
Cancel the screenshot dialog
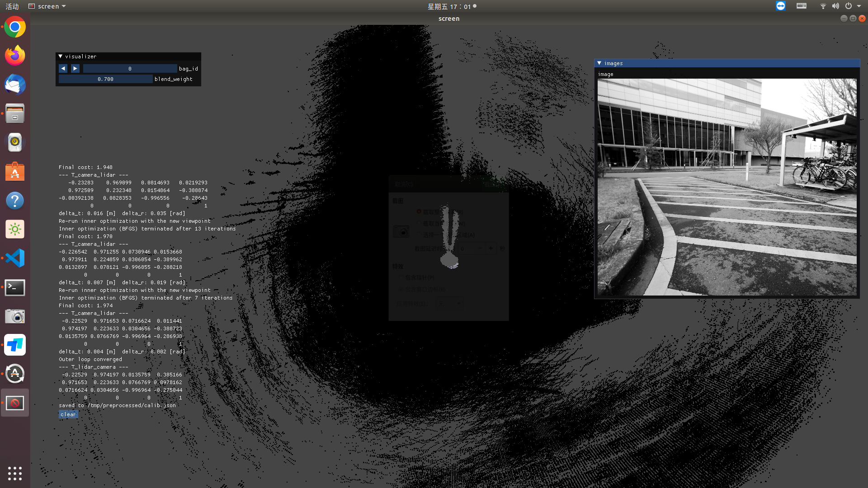pyautogui.click(x=404, y=184)
